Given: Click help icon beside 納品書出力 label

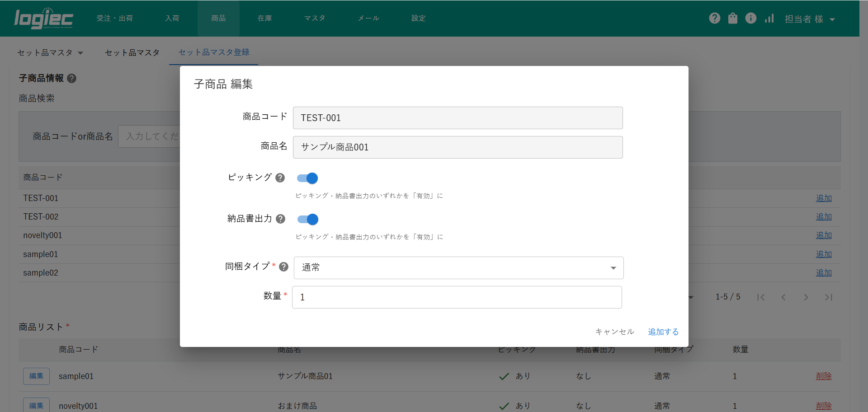Looking at the screenshot, I should (281, 219).
